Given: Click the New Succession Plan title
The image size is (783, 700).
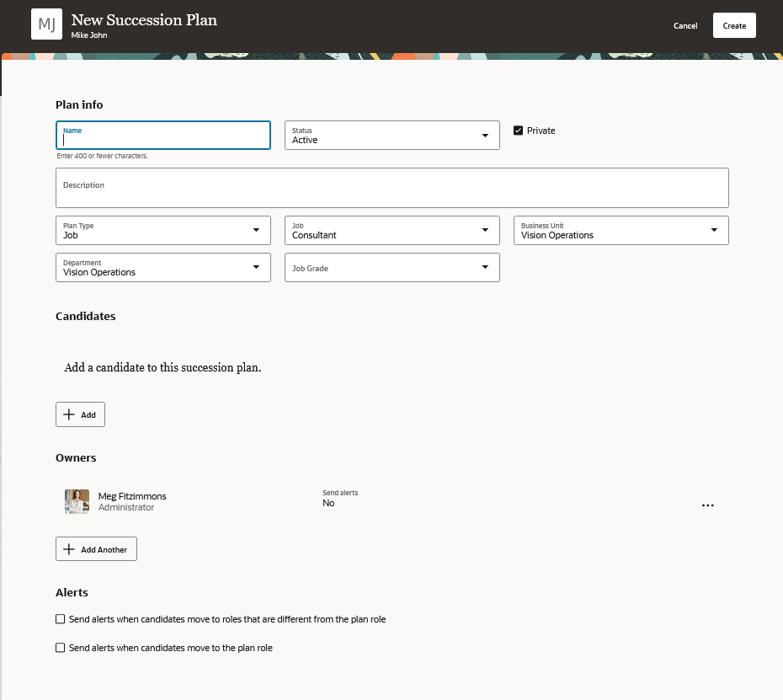Looking at the screenshot, I should coord(144,20).
